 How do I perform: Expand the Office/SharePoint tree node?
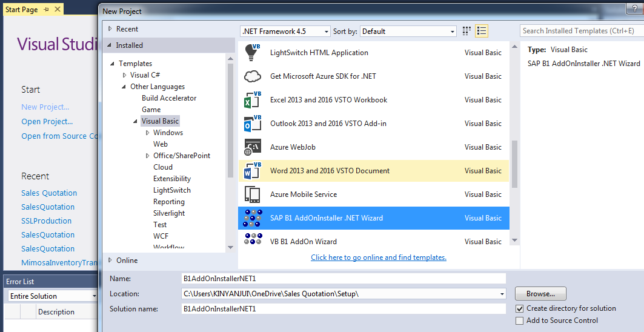pos(147,156)
